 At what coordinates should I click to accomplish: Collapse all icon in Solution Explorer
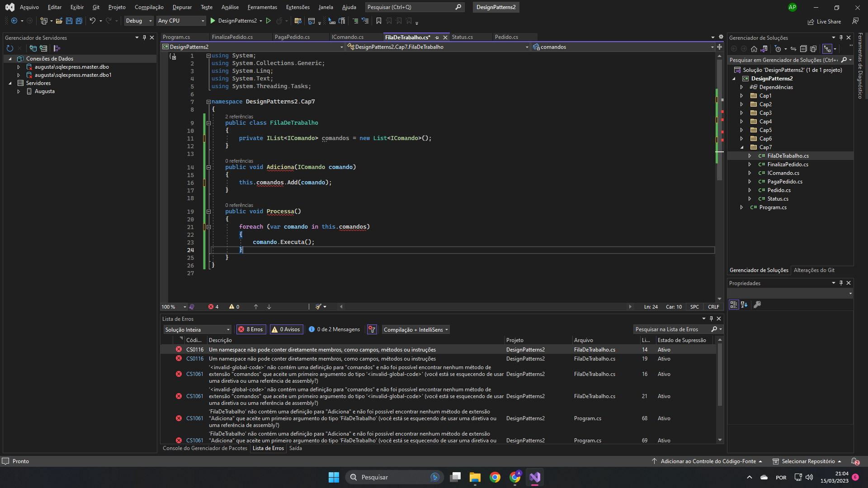(803, 49)
